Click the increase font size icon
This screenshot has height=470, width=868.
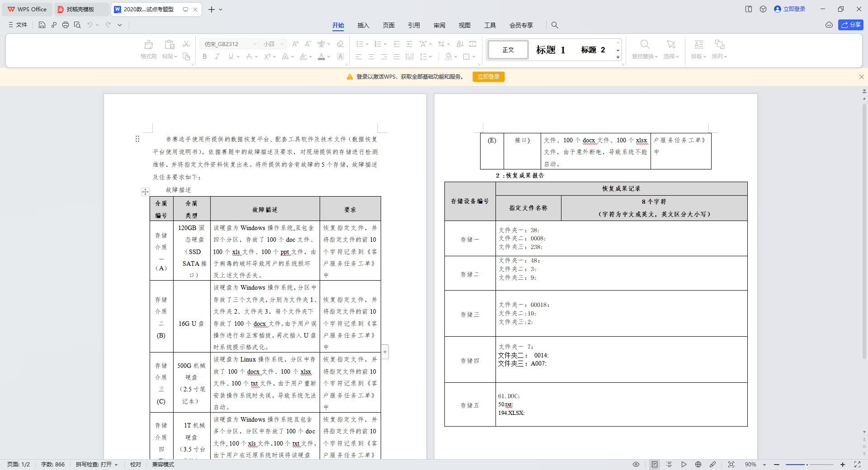coord(295,44)
